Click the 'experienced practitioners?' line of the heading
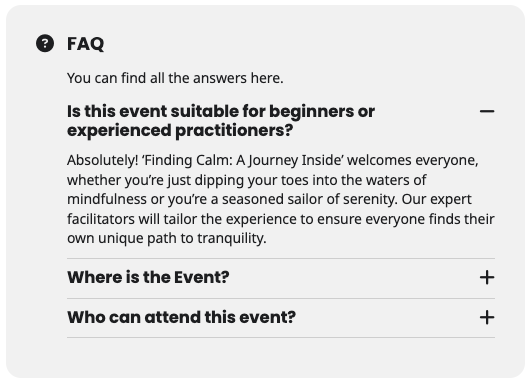The image size is (532, 384). click(x=180, y=130)
